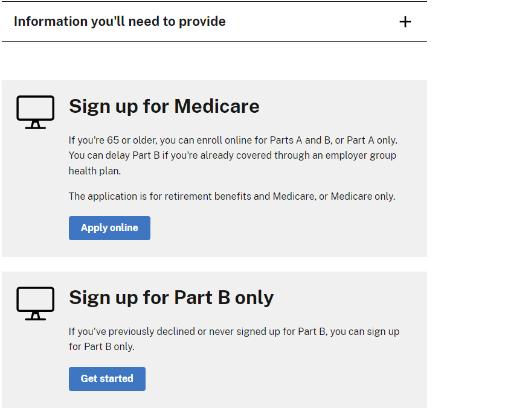Open "Information you'll need to provide" accordion
Image resolution: width=505 pixels, height=420 pixels.
pos(214,22)
